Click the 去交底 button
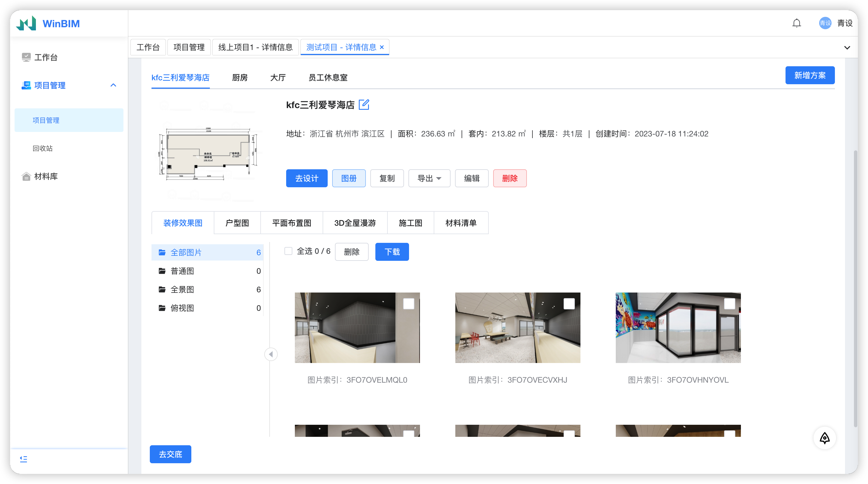 171,454
